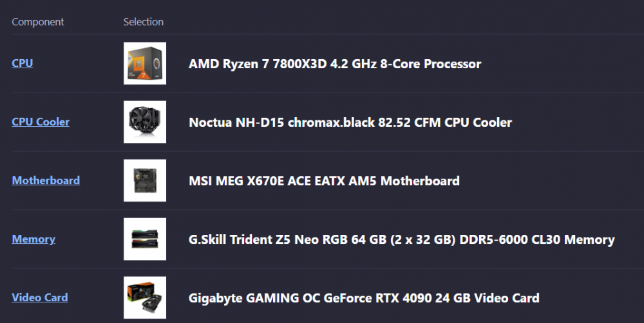Viewport: 644px width, 323px height.
Task: Follow the Motherboard component link
Action: [x=46, y=180]
